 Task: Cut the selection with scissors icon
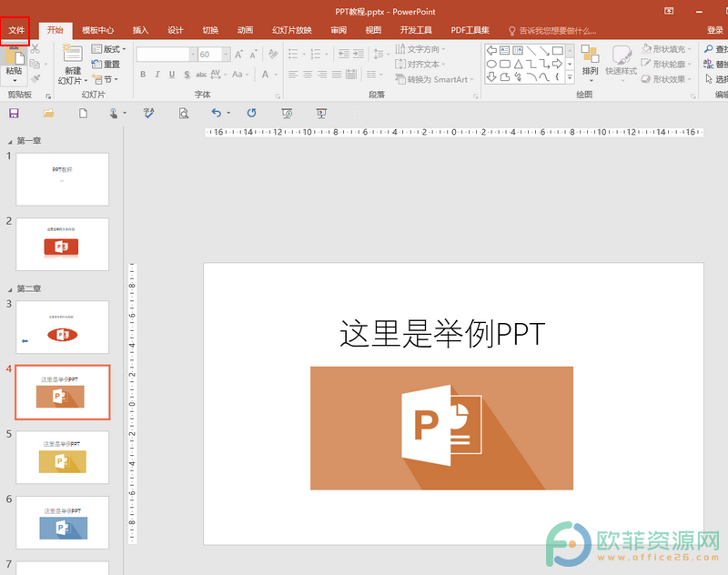point(35,49)
